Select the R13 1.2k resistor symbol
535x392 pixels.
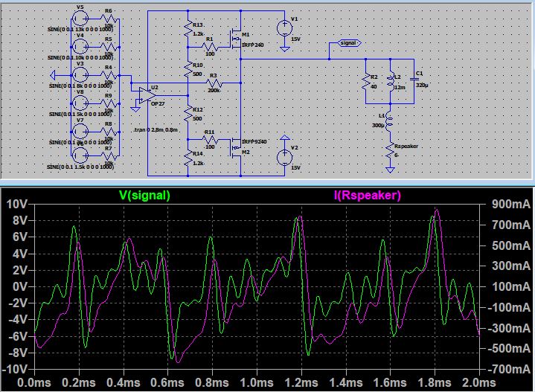[x=188, y=29]
